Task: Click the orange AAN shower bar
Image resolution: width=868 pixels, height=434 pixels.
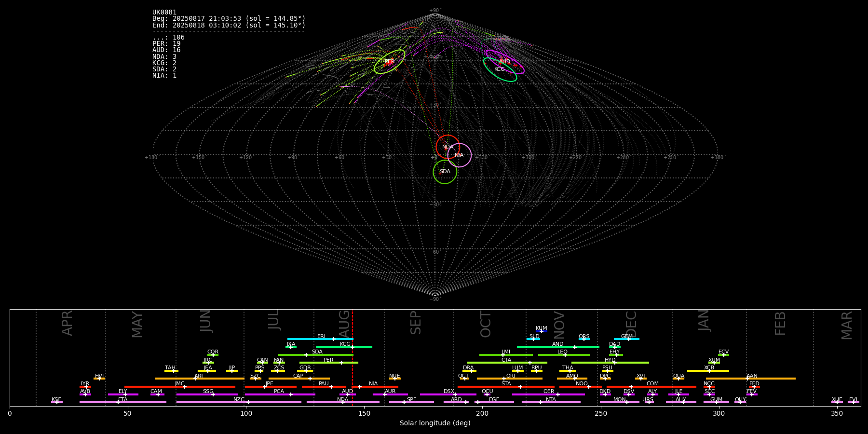Action: click(751, 379)
